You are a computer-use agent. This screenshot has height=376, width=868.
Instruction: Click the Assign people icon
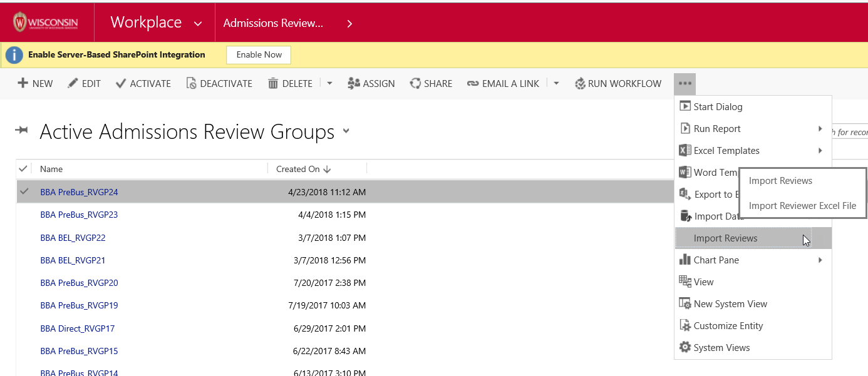pyautogui.click(x=354, y=83)
